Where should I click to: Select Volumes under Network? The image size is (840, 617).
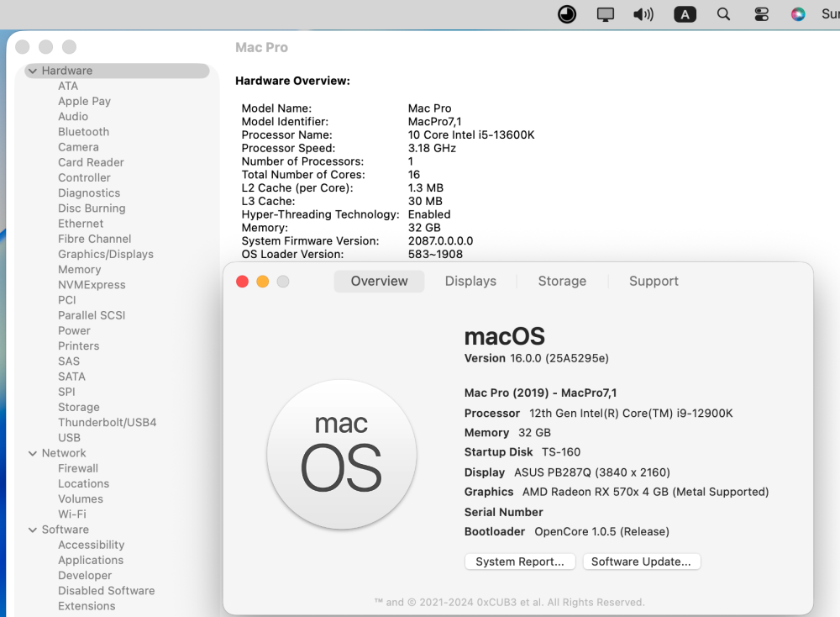point(81,499)
